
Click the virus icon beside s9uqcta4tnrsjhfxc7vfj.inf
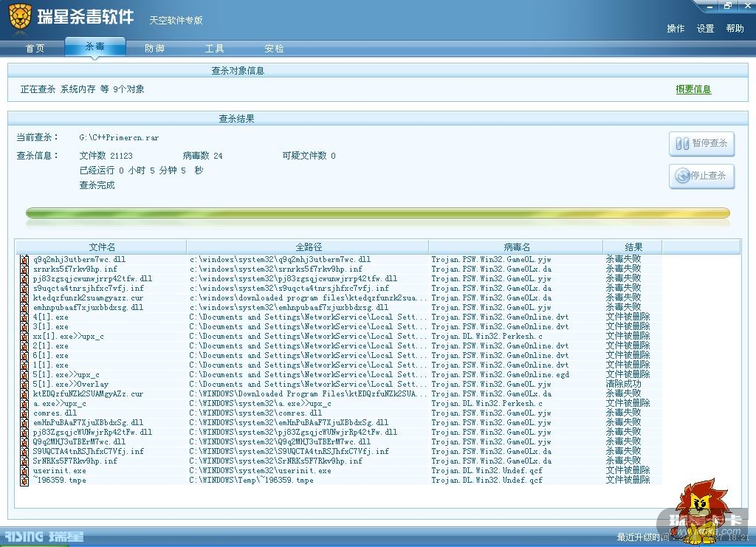coord(24,289)
